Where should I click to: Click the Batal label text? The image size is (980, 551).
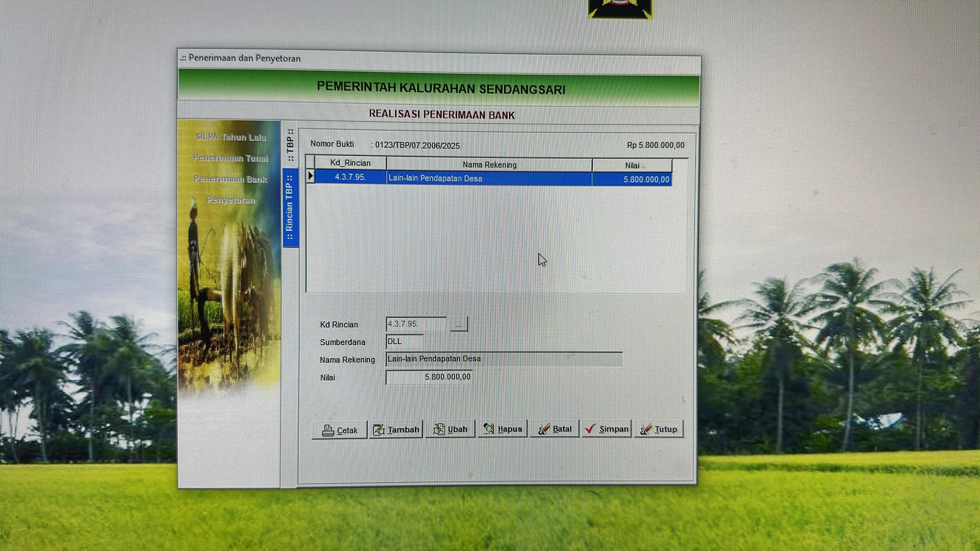click(562, 429)
